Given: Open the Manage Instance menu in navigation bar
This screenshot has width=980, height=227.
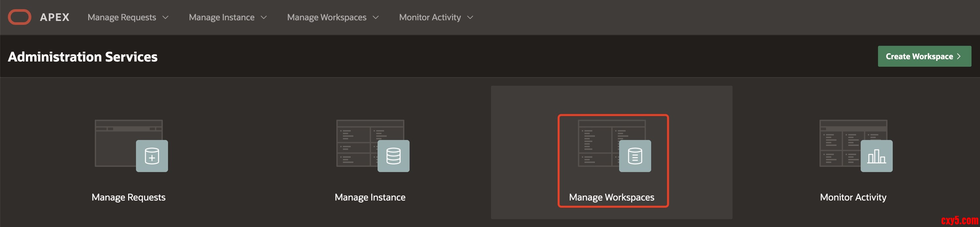Looking at the screenshot, I should [x=221, y=17].
